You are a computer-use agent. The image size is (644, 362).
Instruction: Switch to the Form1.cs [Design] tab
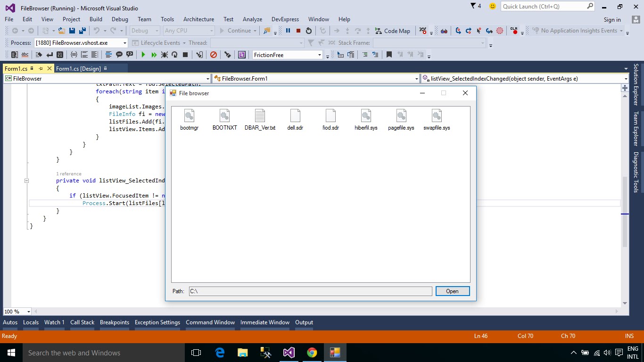coord(79,68)
